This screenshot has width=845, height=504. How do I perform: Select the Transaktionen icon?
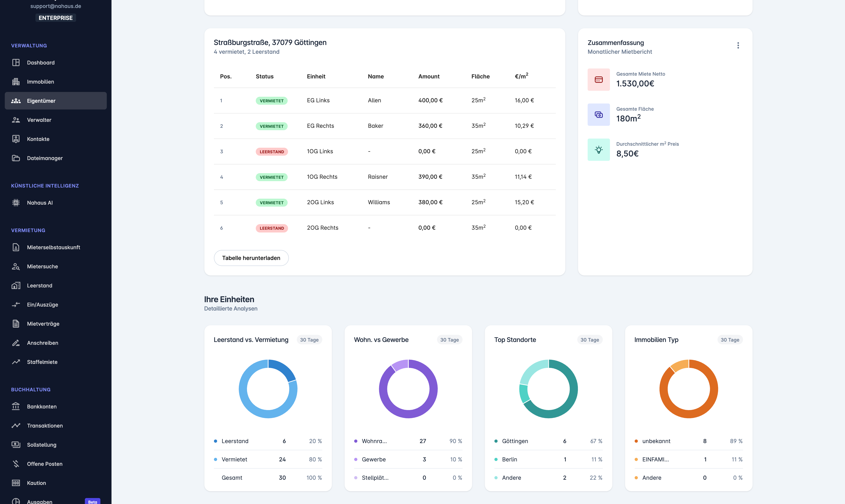click(x=16, y=425)
